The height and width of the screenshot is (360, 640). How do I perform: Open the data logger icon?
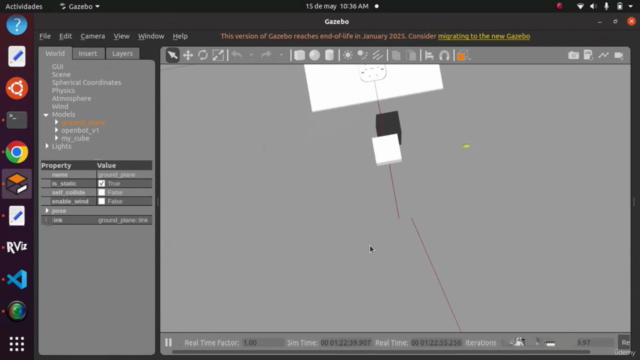click(588, 55)
